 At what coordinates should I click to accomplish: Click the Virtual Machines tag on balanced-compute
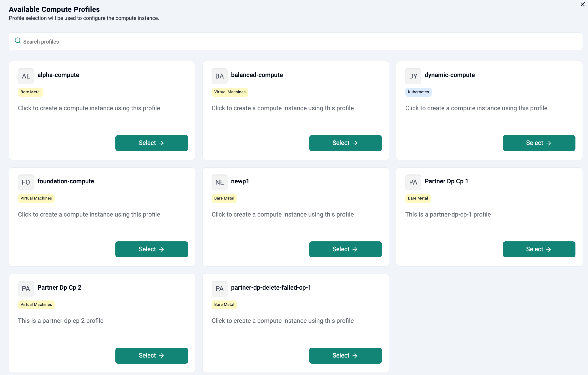pos(230,92)
